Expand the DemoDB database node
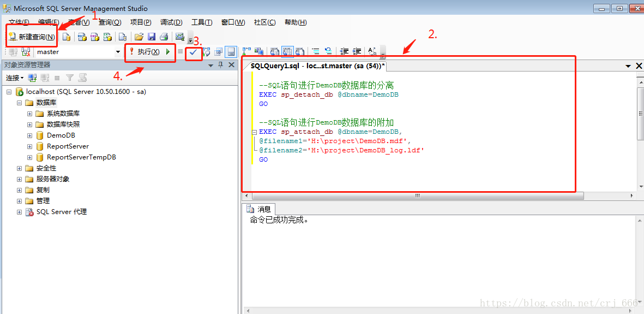Screen dimensions: 644x314 pyautogui.click(x=29, y=135)
